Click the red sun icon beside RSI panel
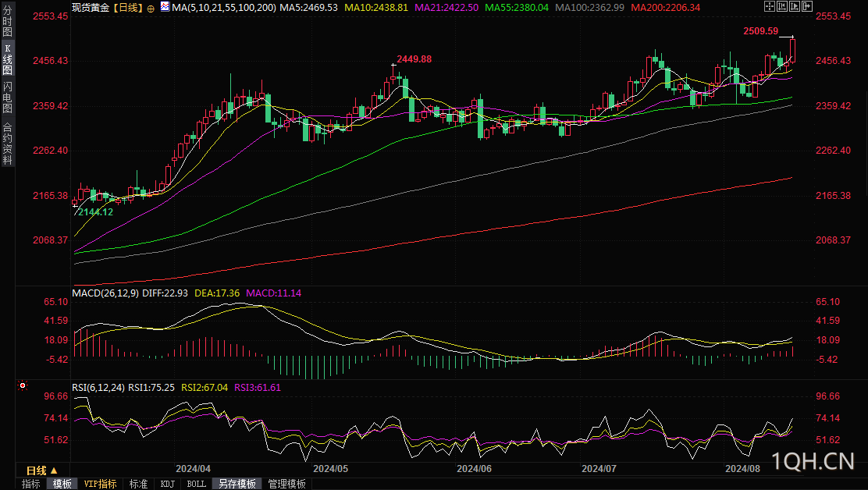868x490 pixels. pos(23,385)
